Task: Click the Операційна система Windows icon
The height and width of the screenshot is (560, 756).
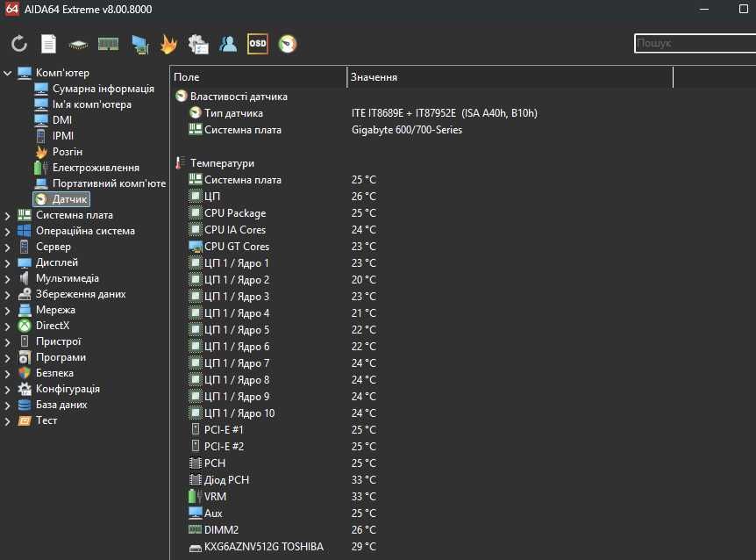Action: coord(25,231)
